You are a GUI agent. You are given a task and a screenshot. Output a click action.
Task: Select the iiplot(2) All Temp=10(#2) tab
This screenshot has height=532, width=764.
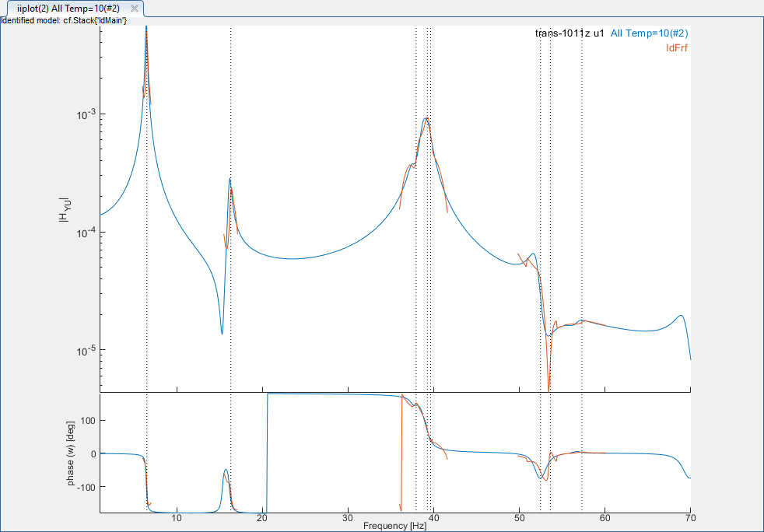tap(68, 8)
